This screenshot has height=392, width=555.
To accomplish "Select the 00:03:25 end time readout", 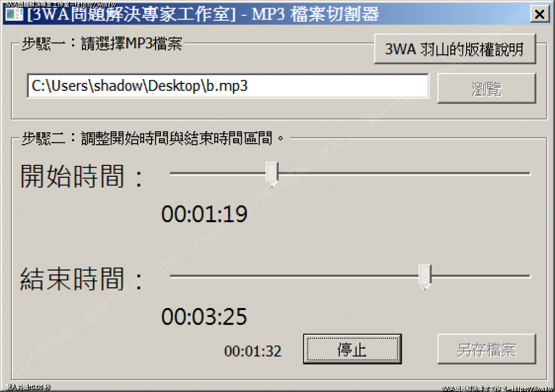I will point(204,317).
